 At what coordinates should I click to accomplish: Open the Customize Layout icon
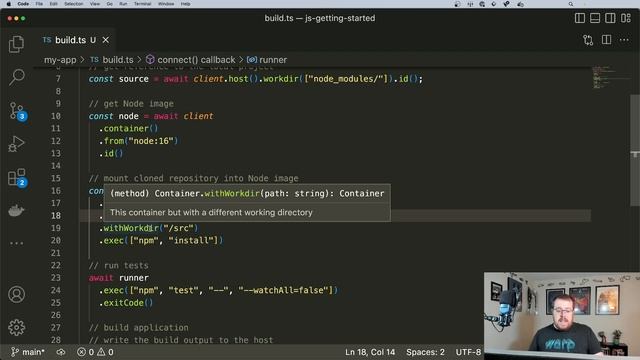point(626,18)
